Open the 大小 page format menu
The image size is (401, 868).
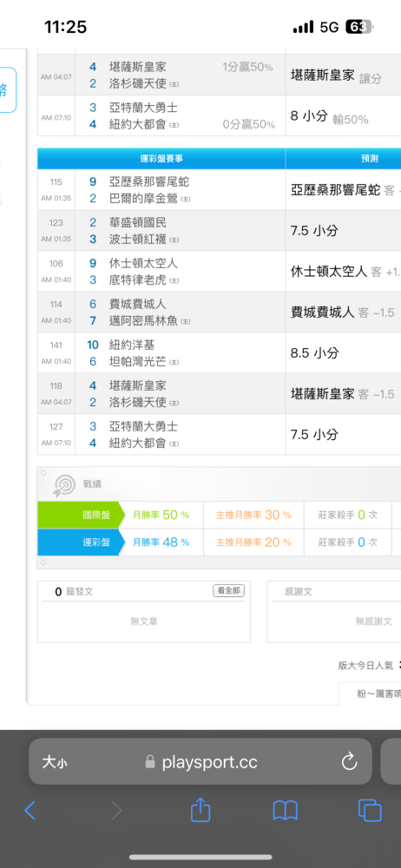55,762
